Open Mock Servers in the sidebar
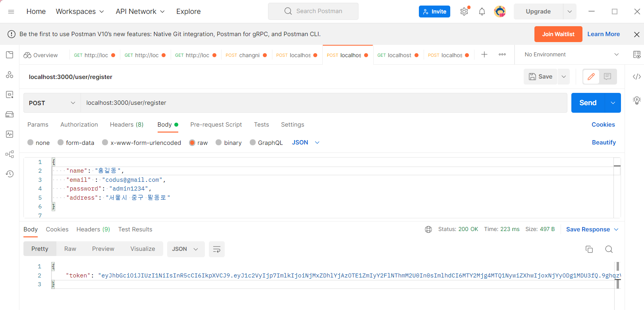 coord(10,114)
